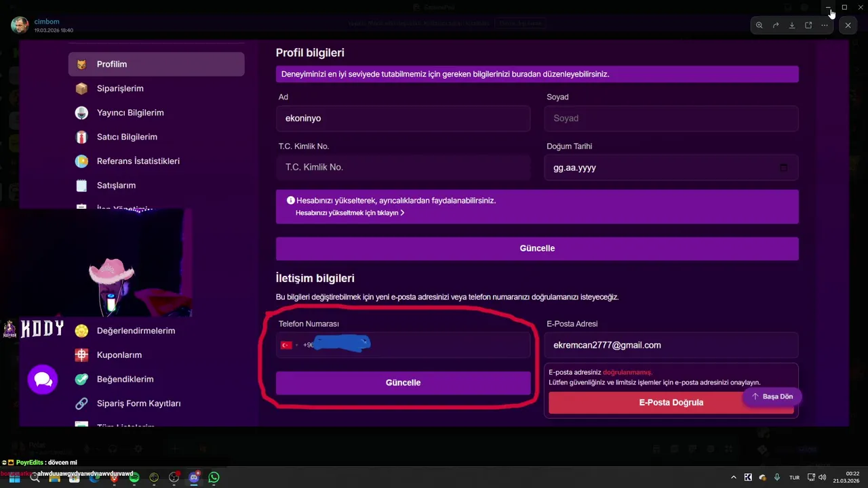
Task: Forward the image with arrow icon
Action: click(776, 25)
